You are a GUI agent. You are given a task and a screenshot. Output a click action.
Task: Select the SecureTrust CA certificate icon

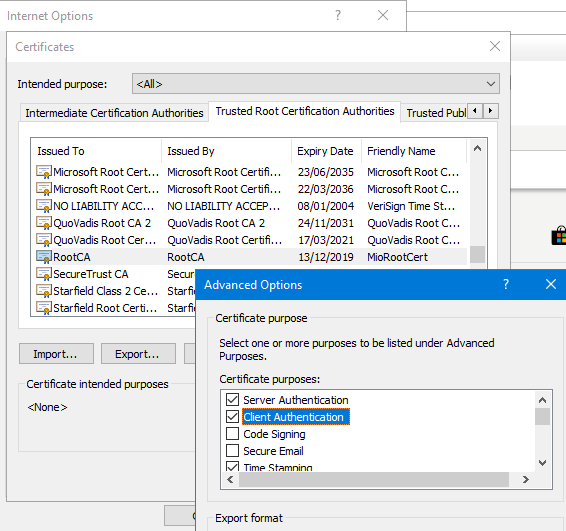point(44,274)
